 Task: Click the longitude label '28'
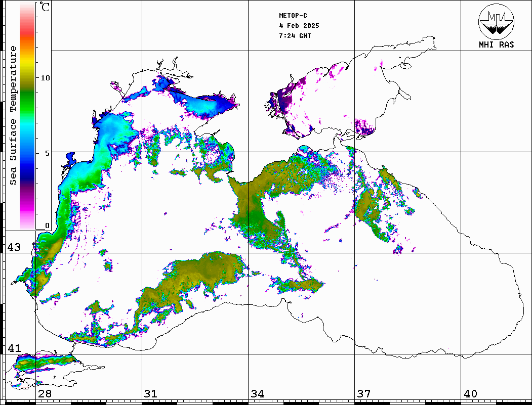[45, 393]
